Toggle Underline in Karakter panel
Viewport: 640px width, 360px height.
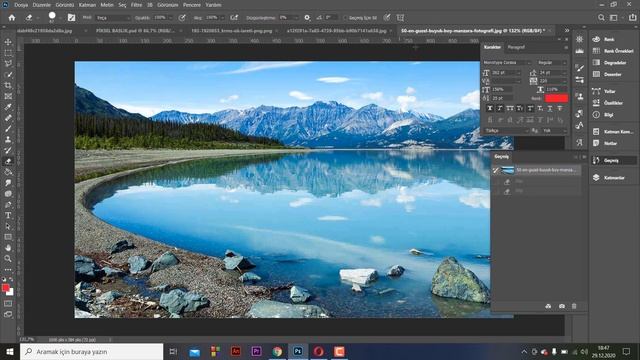click(550, 108)
